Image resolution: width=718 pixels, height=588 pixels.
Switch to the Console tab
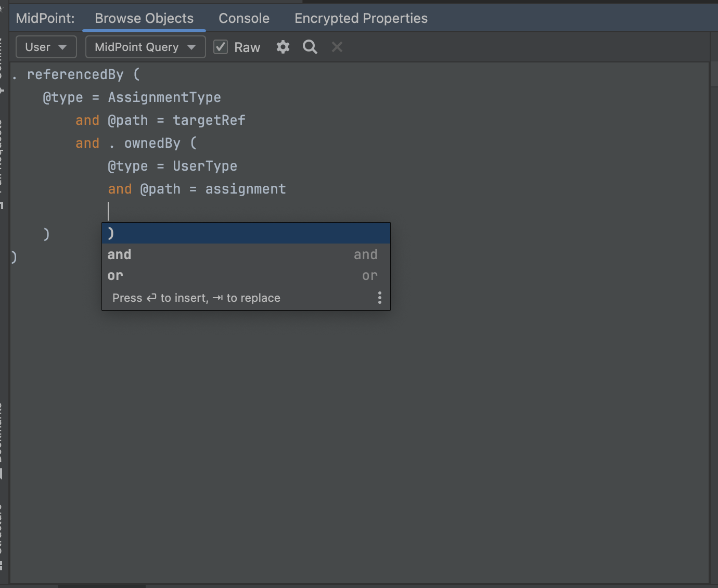point(243,18)
